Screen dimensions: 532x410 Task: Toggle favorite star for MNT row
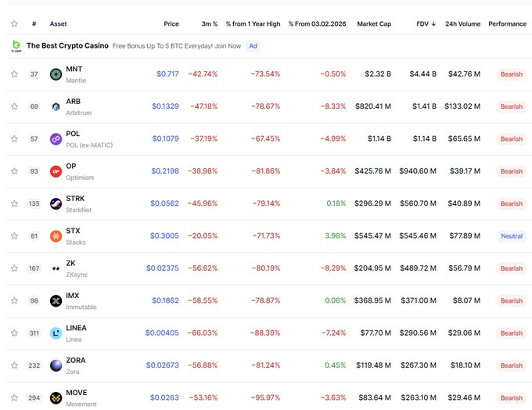(x=14, y=74)
